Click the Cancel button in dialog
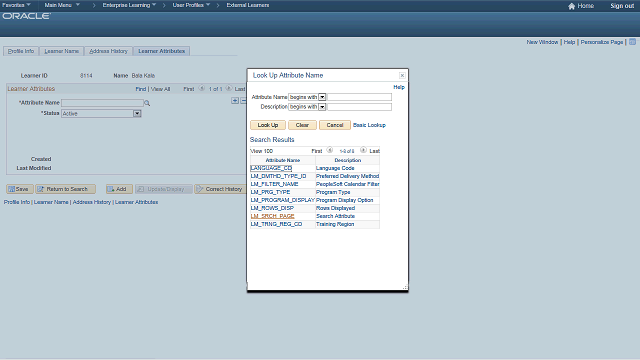This screenshot has height=360, width=640. pos(335,125)
